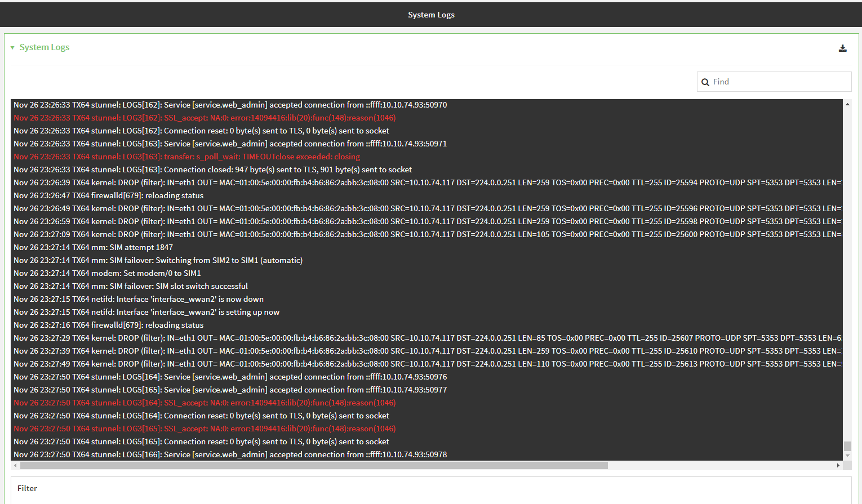This screenshot has height=504, width=862.
Task: Click the vertical scrollbar thumb
Action: (x=847, y=446)
